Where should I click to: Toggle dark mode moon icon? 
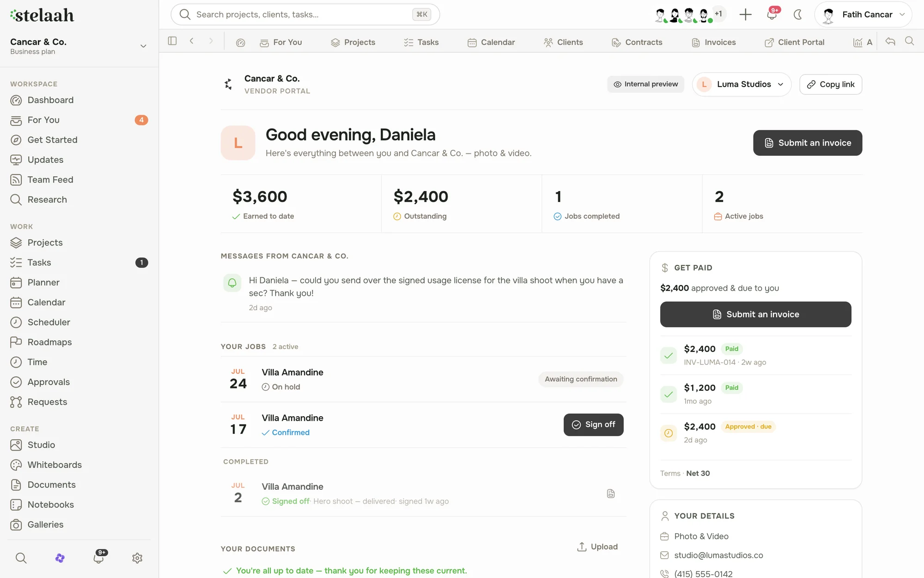[797, 14]
